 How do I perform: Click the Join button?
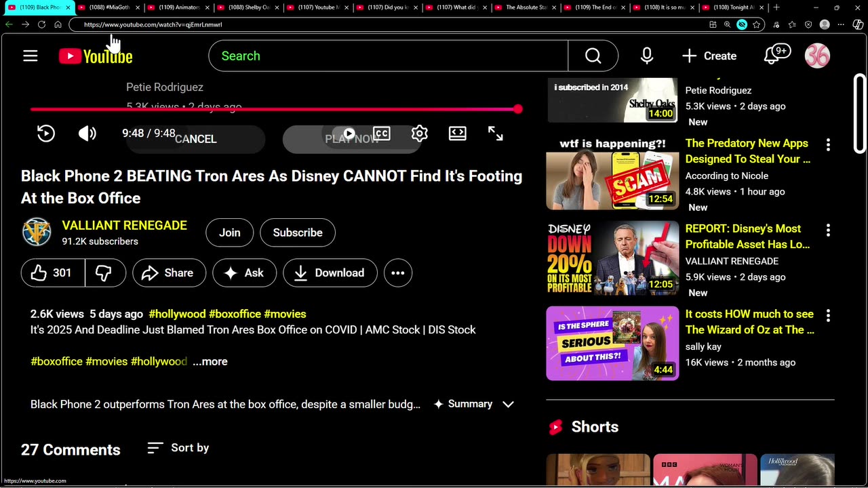[x=230, y=232]
